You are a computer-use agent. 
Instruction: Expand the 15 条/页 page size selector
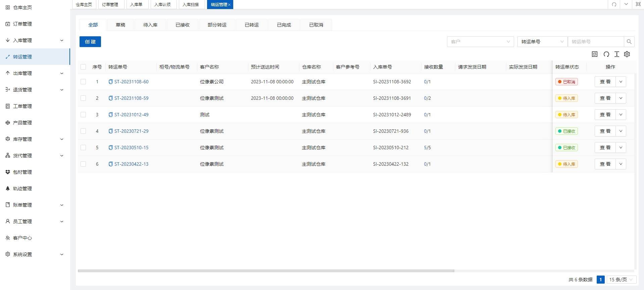click(x=621, y=280)
